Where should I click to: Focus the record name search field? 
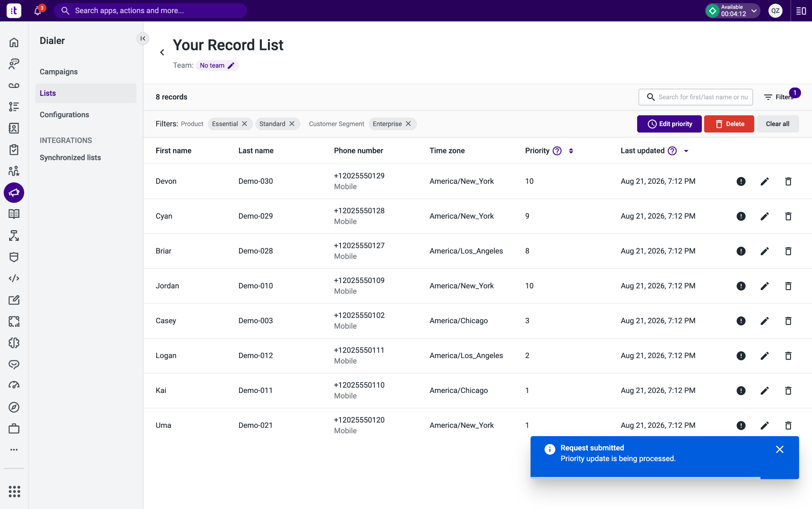pos(695,97)
